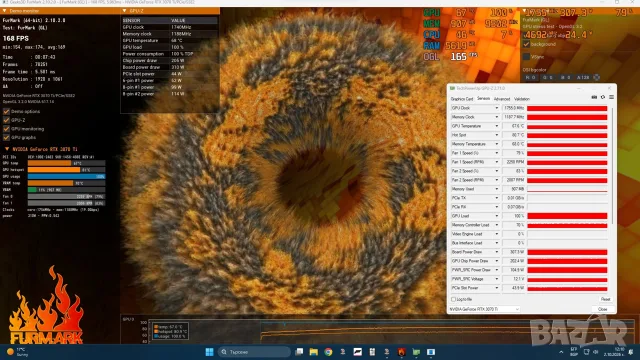
Task: Collapse the top-right OSI panel triangle
Action: (x=525, y=11)
